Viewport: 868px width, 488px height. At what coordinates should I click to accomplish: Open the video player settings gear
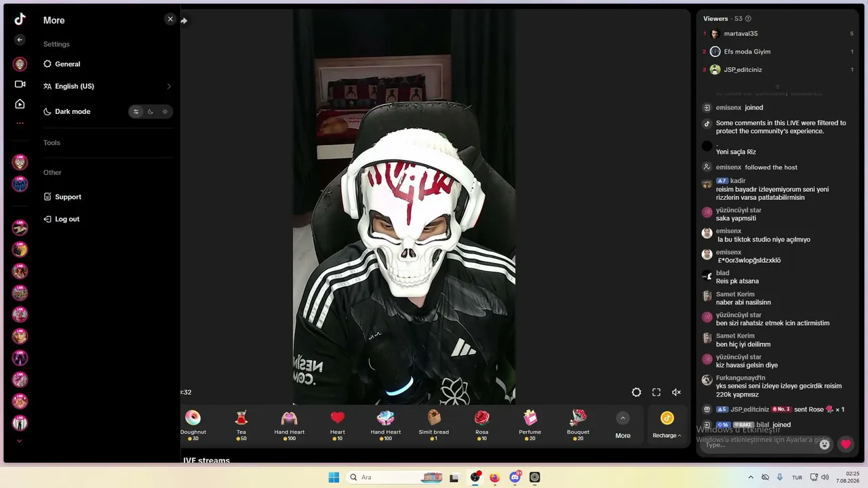click(636, 392)
